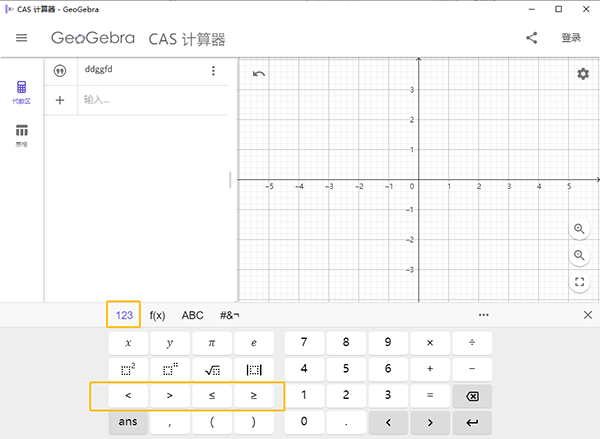Tap the pi key
Viewport: 600px width, 439px height.
[212, 343]
